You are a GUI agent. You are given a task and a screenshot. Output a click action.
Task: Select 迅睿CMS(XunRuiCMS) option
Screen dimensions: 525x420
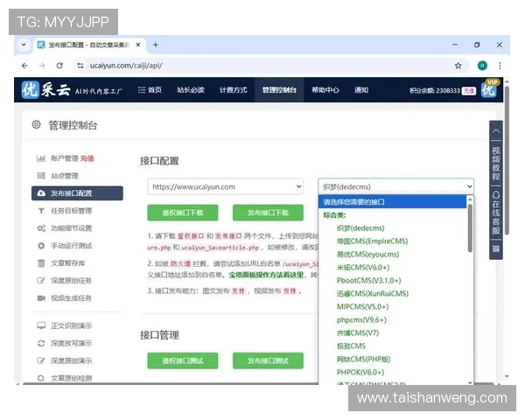[x=373, y=293]
